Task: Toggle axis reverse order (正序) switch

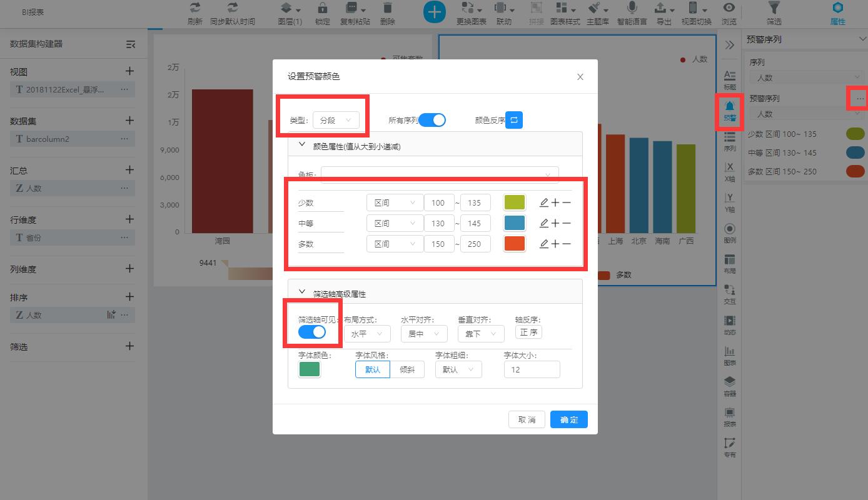Action: coord(528,332)
